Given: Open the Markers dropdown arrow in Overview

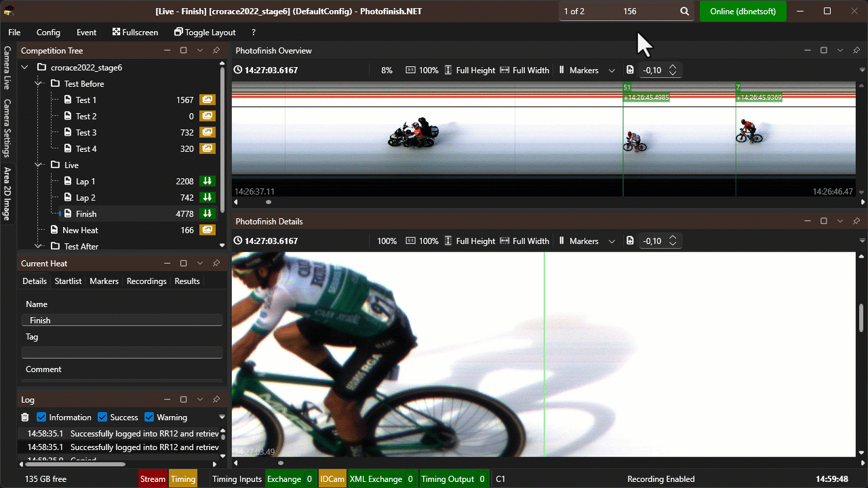Looking at the screenshot, I should click(x=612, y=70).
